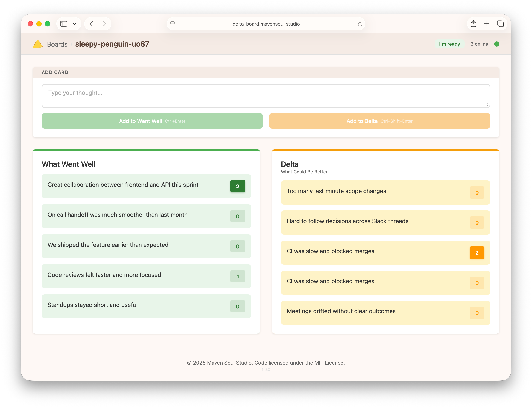Show the tab overview icon
Viewport: 532px width, 408px height.
pyautogui.click(x=500, y=24)
